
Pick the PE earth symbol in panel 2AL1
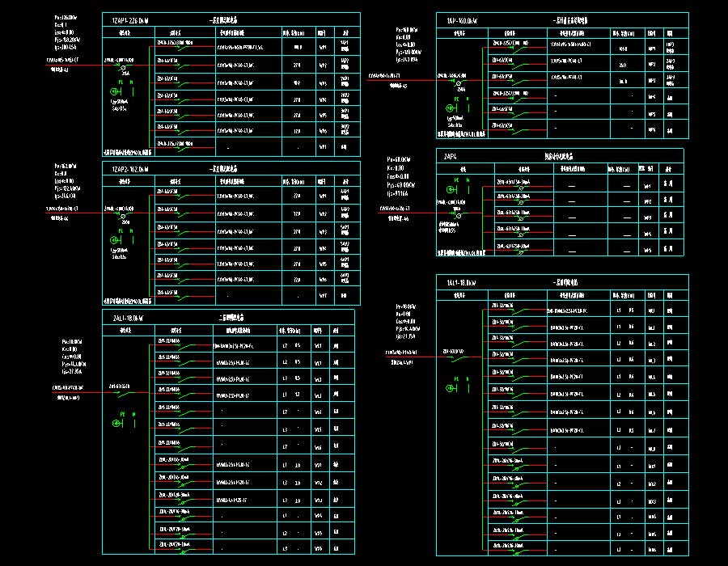[x=117, y=423]
